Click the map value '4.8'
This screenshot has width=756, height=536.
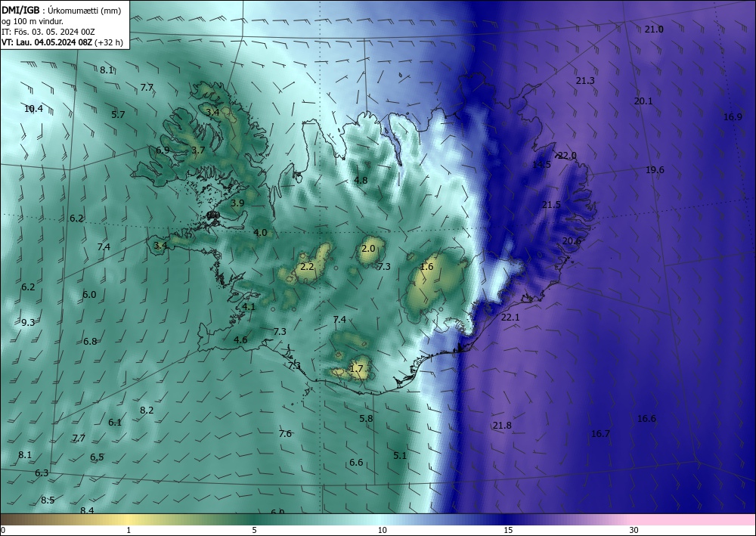[361, 181]
